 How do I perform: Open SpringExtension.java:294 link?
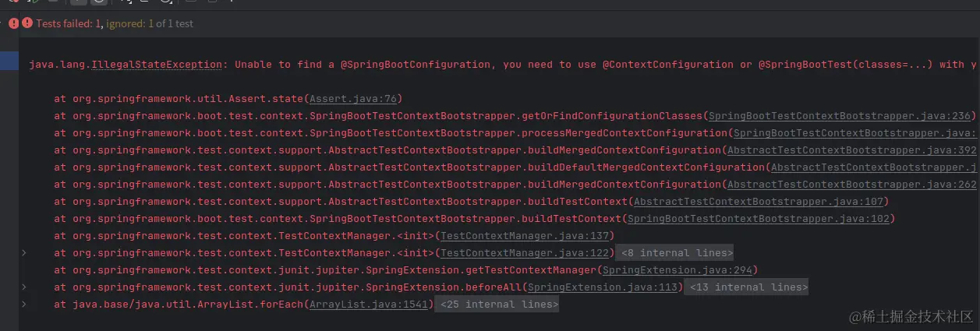678,270
